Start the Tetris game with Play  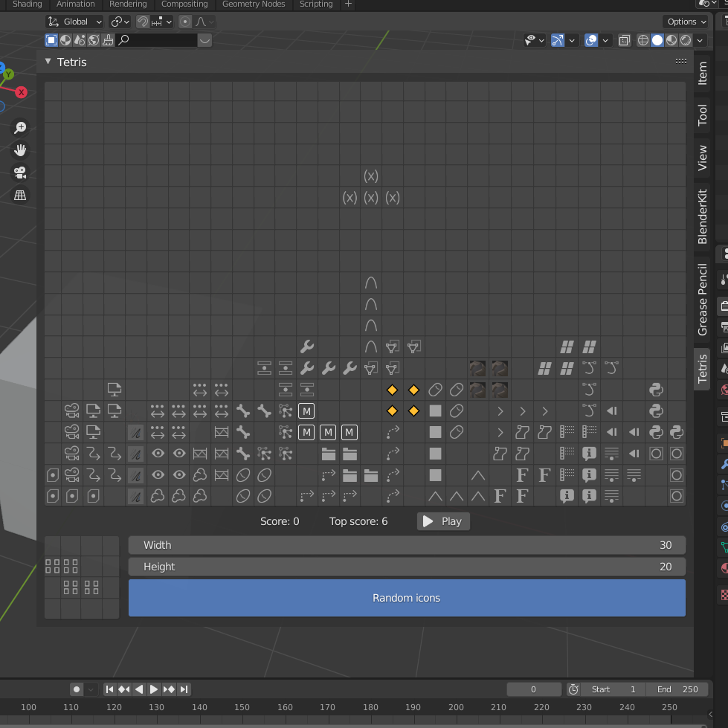tap(443, 521)
